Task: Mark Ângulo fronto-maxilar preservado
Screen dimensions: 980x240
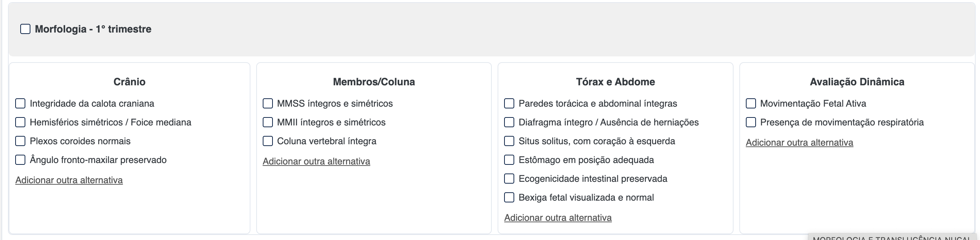Action: click(x=20, y=160)
